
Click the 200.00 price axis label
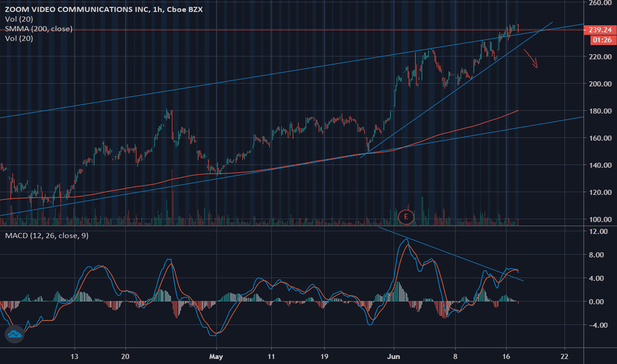coord(600,84)
